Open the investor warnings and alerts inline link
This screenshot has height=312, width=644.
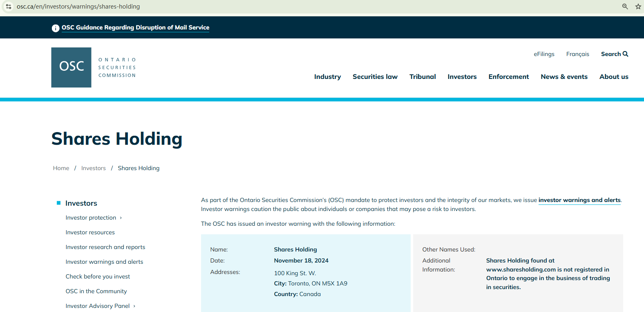579,200
